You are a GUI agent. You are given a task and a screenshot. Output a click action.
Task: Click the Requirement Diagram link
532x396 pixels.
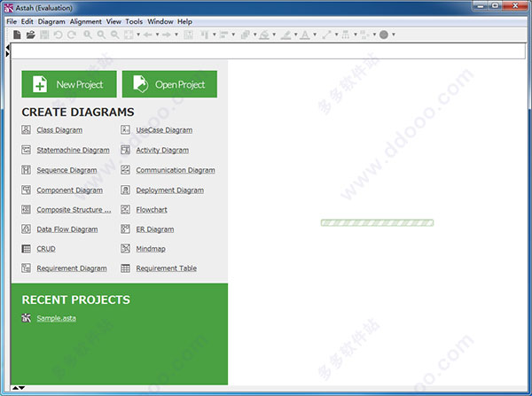72,268
